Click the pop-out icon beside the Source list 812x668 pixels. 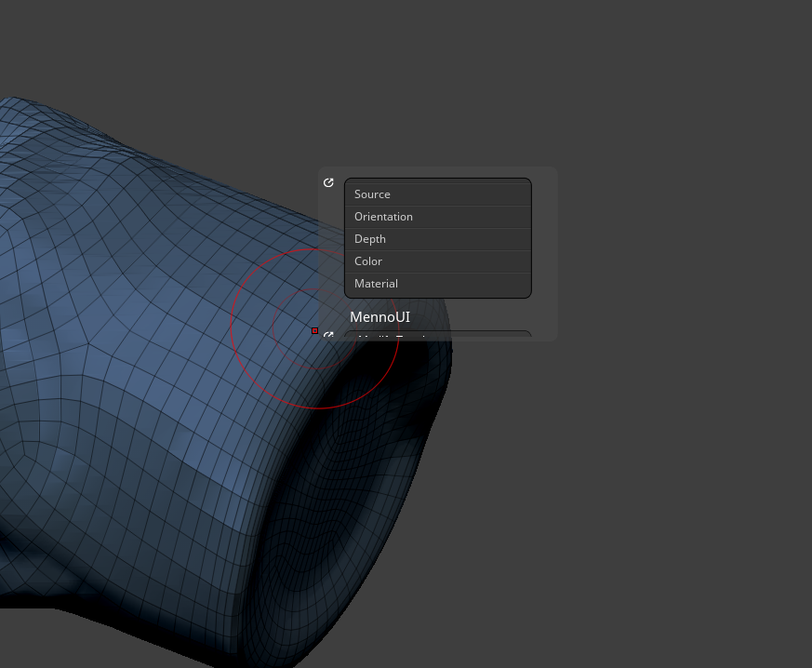click(328, 182)
